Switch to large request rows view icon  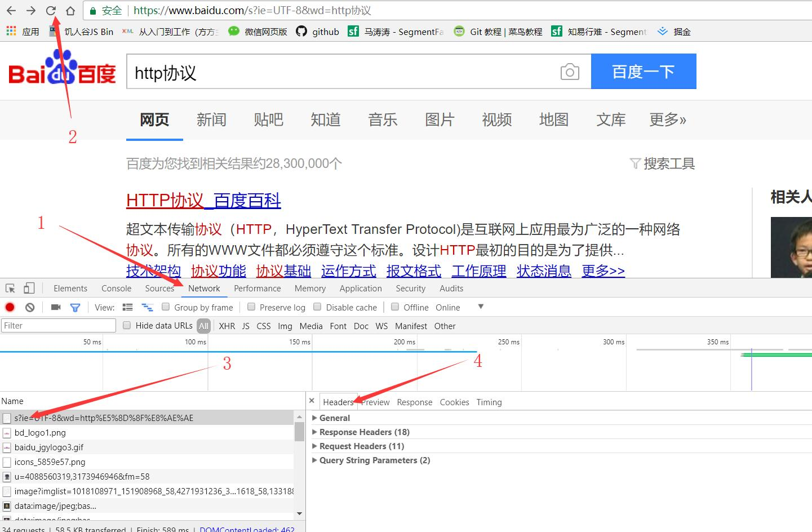click(x=128, y=307)
